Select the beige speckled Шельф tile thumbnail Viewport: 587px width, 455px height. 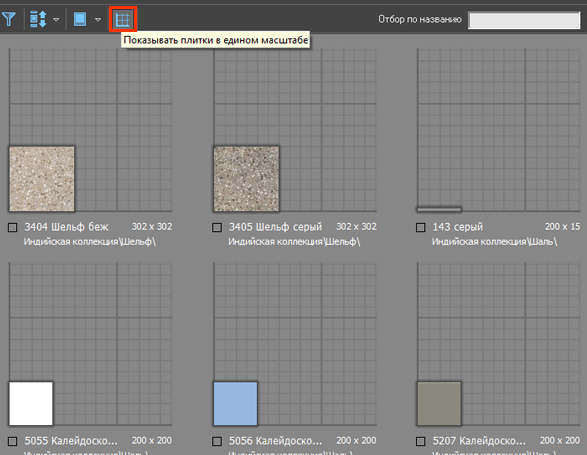42,179
